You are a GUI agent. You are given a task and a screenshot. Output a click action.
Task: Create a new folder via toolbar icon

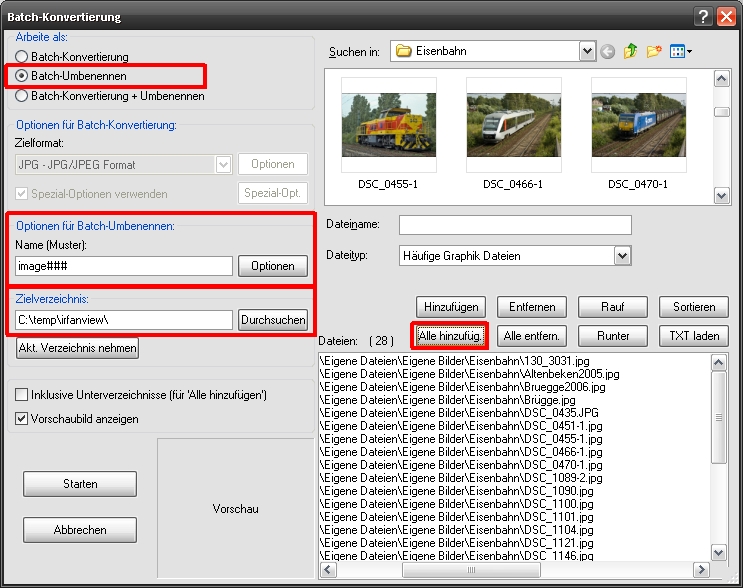tap(653, 51)
